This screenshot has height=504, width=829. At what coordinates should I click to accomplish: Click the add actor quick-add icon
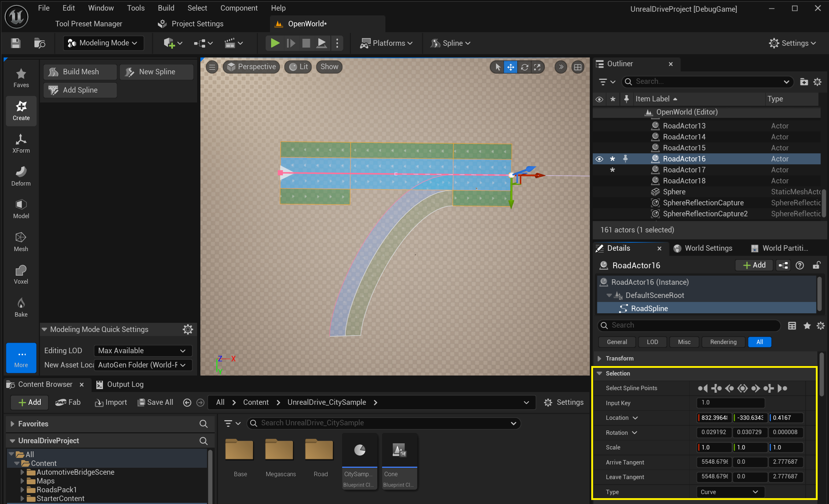click(x=173, y=43)
